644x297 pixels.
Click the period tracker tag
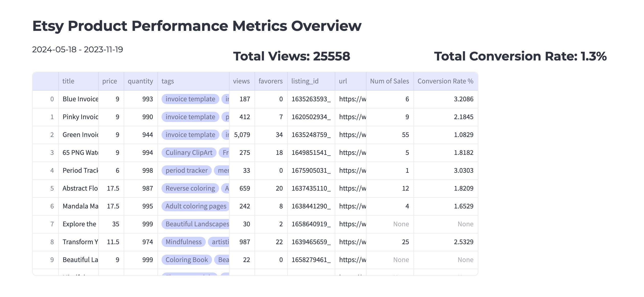187,170
